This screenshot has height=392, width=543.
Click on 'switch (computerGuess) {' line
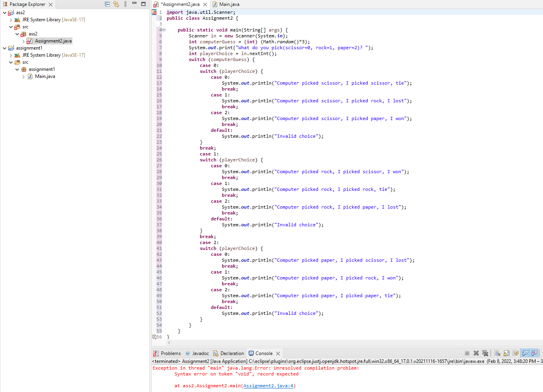coord(222,59)
